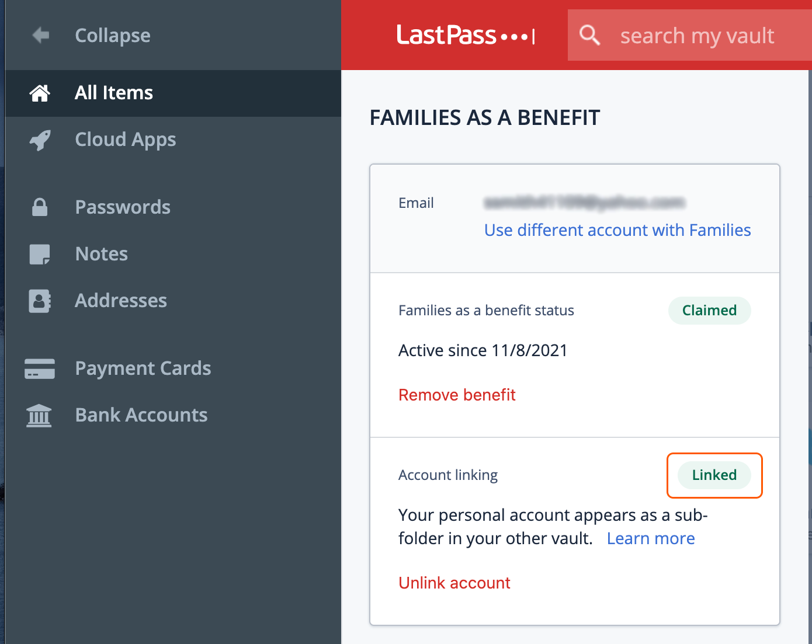812x644 pixels.
Task: Select the All Items home icon
Action: 39,92
